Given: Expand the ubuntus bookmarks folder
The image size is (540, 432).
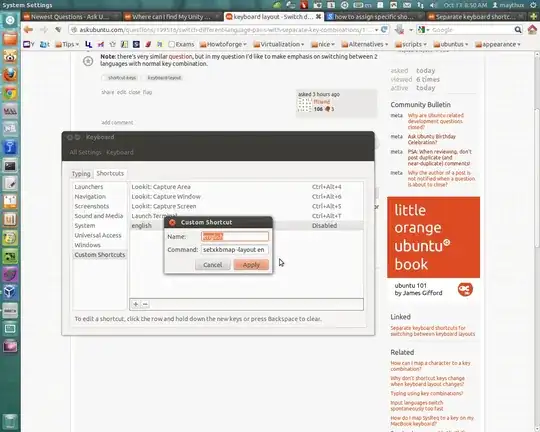Looking at the screenshot, I should [x=451, y=44].
